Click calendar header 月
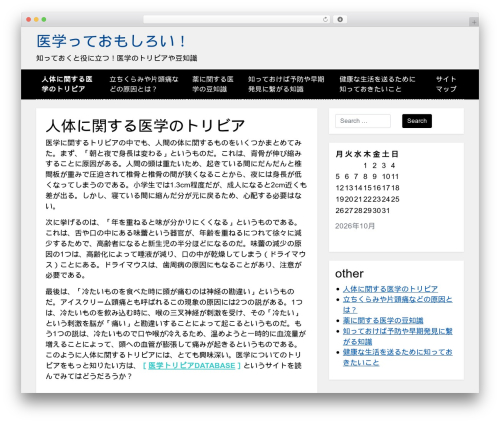The width and height of the screenshot is (500, 423). click(339, 154)
